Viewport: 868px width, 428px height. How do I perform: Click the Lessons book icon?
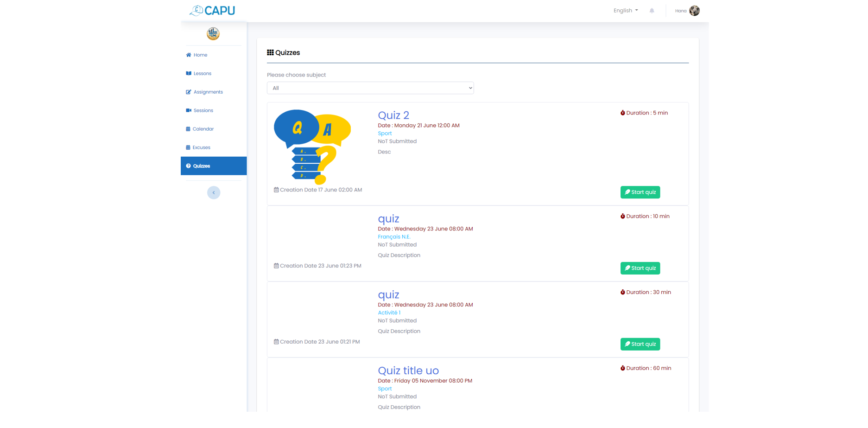click(x=189, y=73)
